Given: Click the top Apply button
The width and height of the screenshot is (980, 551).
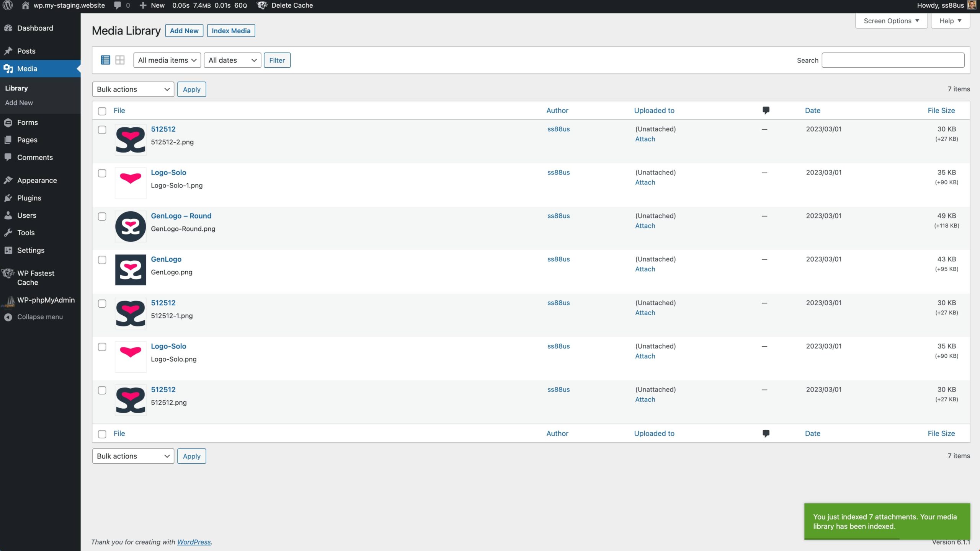Looking at the screenshot, I should (191, 89).
